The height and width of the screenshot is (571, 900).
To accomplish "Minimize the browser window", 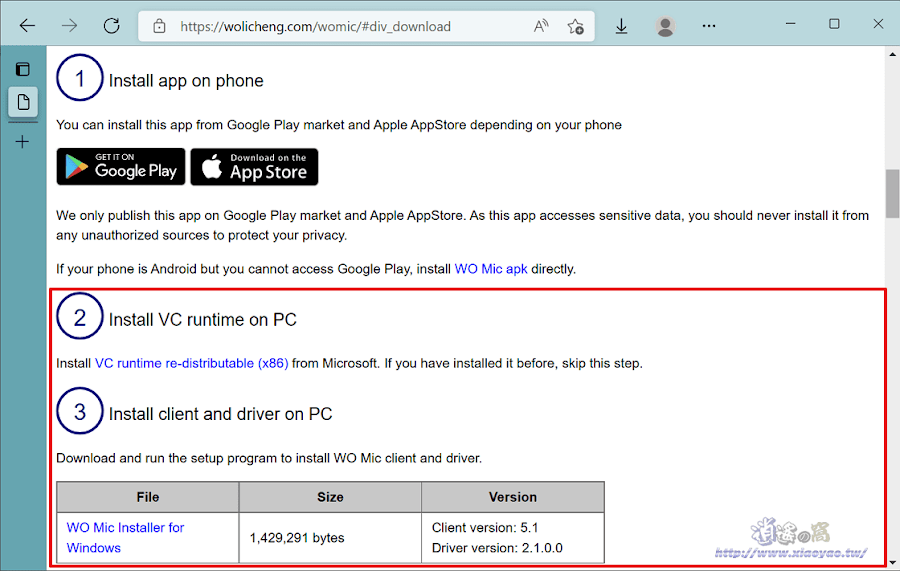I will point(790,24).
